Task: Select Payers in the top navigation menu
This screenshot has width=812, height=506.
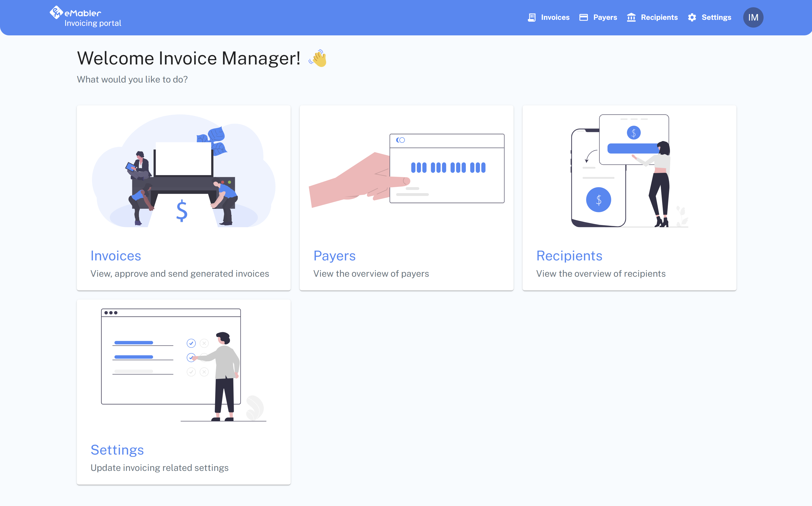Action: pos(605,17)
